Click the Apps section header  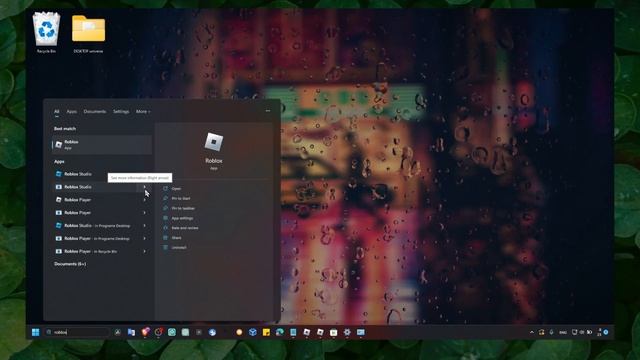pyautogui.click(x=59, y=162)
